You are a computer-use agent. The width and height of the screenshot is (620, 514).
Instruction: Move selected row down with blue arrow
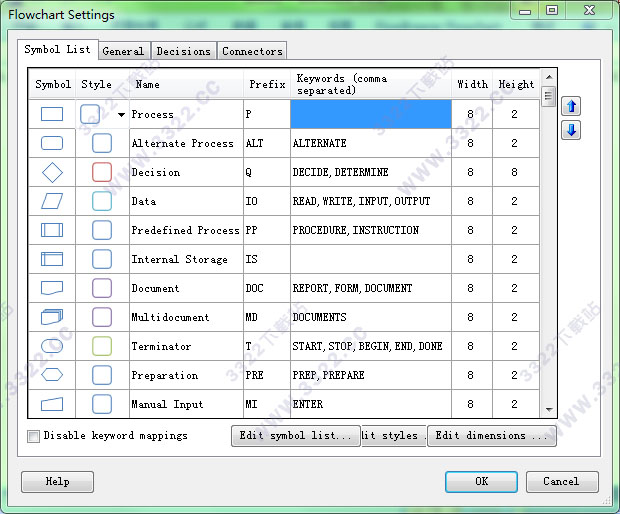click(571, 130)
